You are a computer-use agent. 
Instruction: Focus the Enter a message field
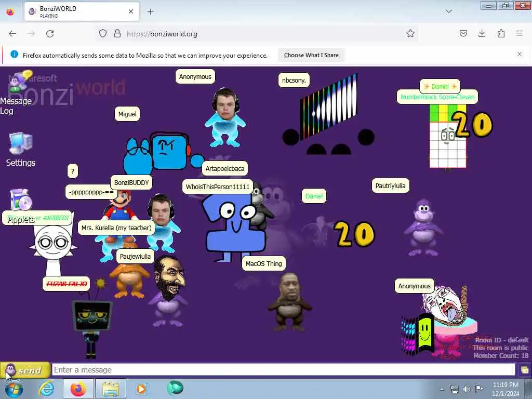tap(283, 370)
